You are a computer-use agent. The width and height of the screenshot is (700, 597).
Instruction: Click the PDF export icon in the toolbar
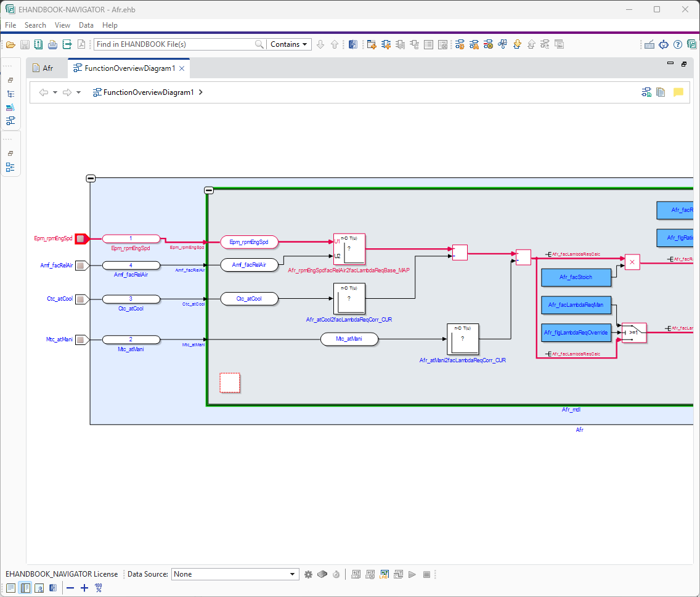click(x=81, y=44)
